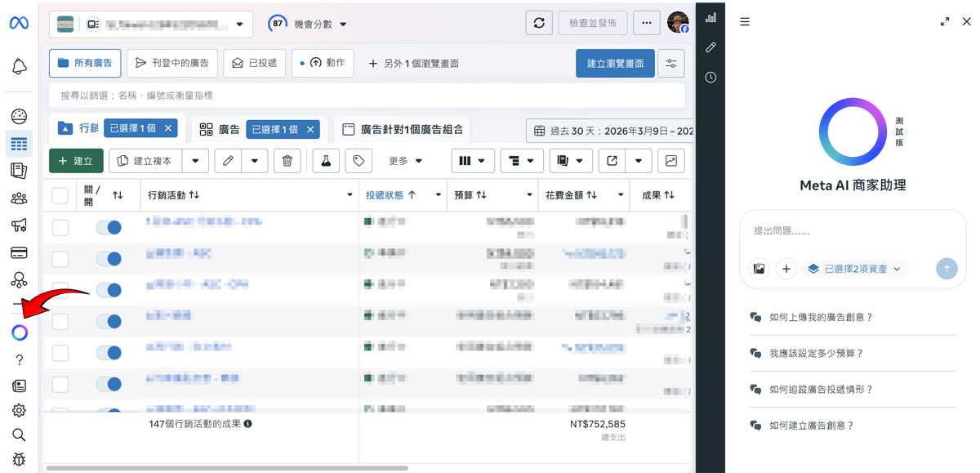Viewport: 980px width, 473px height.
Task: Click the 建立瀏覽畫面 button
Action: (615, 63)
